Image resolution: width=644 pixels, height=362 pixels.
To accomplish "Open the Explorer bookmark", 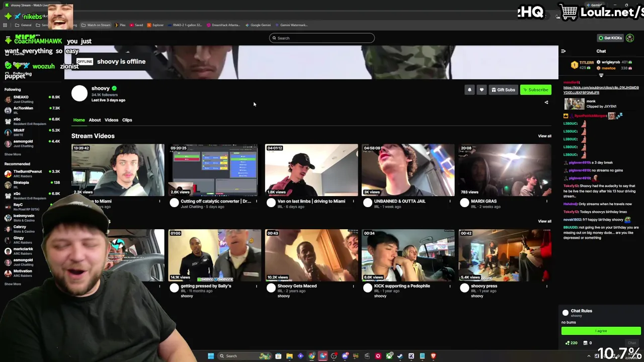I will click(x=155, y=25).
